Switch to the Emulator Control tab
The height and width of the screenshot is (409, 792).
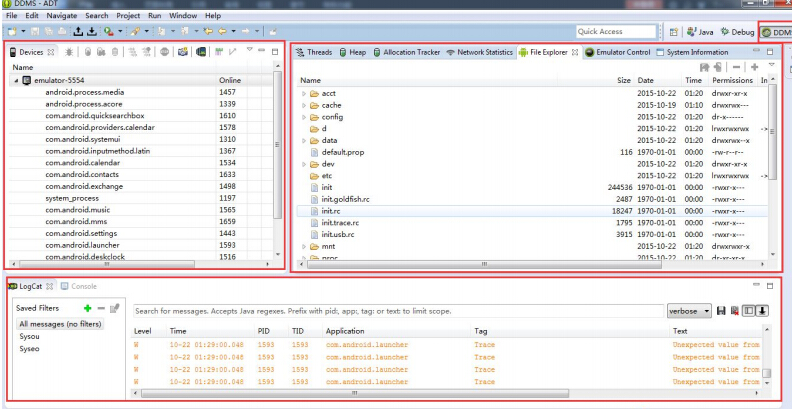pos(617,52)
